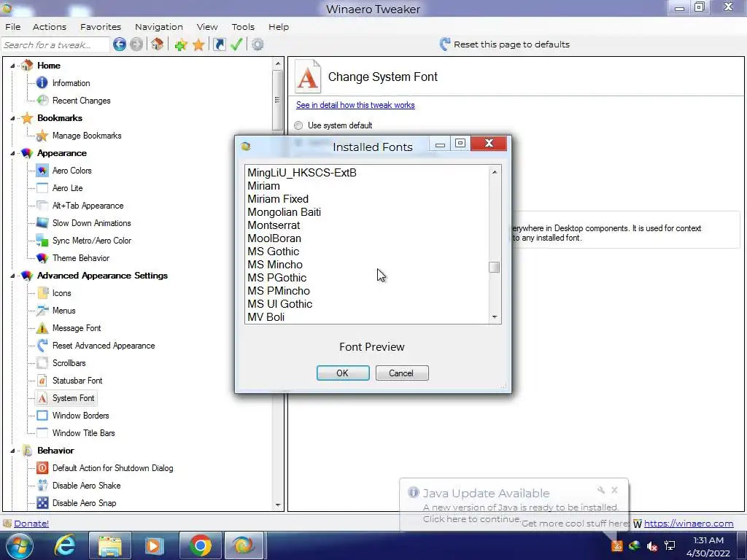Open See in detail how this tweak works link
Screen dimensions: 747x560
pyautogui.click(x=355, y=105)
